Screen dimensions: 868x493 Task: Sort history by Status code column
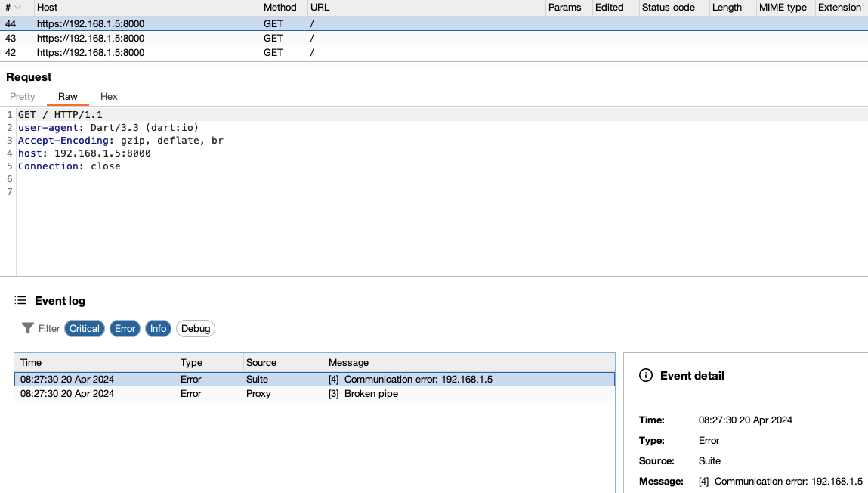click(x=668, y=8)
